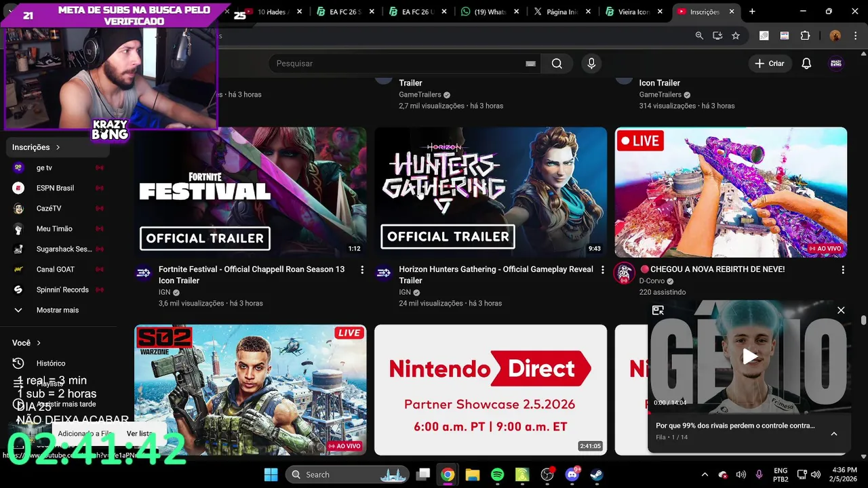
Task: Open the Warzone S02 live stream thumbnail
Action: [x=250, y=390]
